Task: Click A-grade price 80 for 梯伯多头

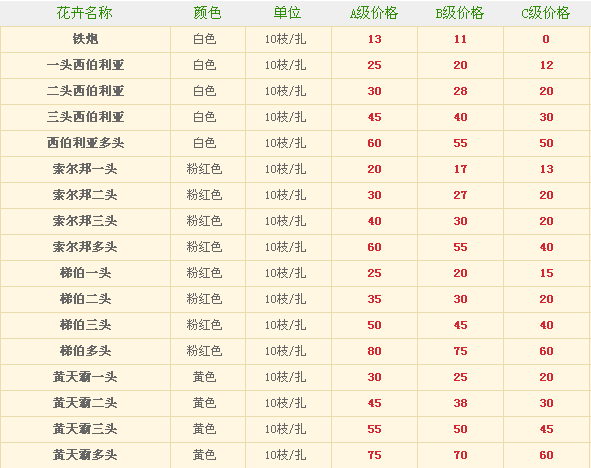Action: tap(375, 351)
